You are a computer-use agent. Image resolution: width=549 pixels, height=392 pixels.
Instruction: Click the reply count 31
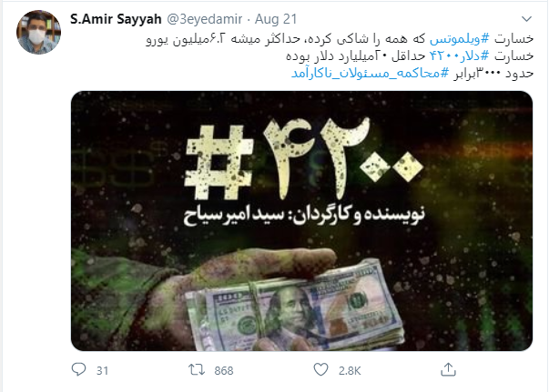[102, 370]
